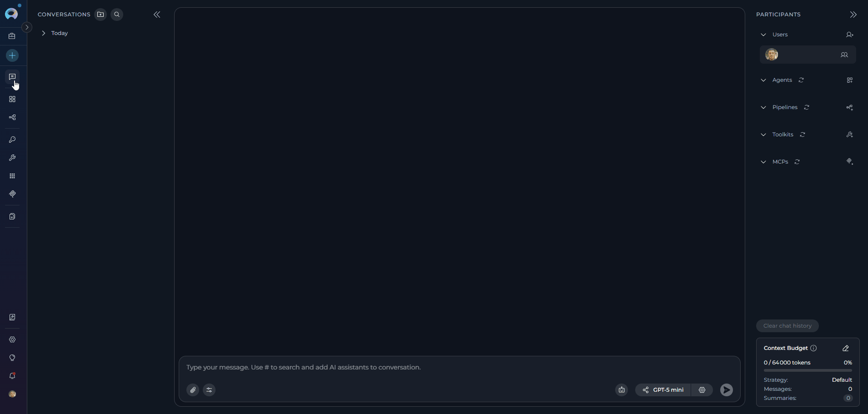Expand the Today conversations group
Viewport: 868px width, 414px height.
(44, 33)
